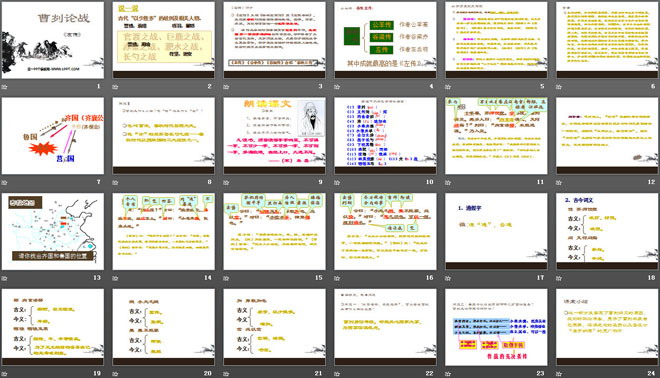Preview animation star under slide 19
The height and width of the screenshot is (378, 660).
tap(5, 374)
